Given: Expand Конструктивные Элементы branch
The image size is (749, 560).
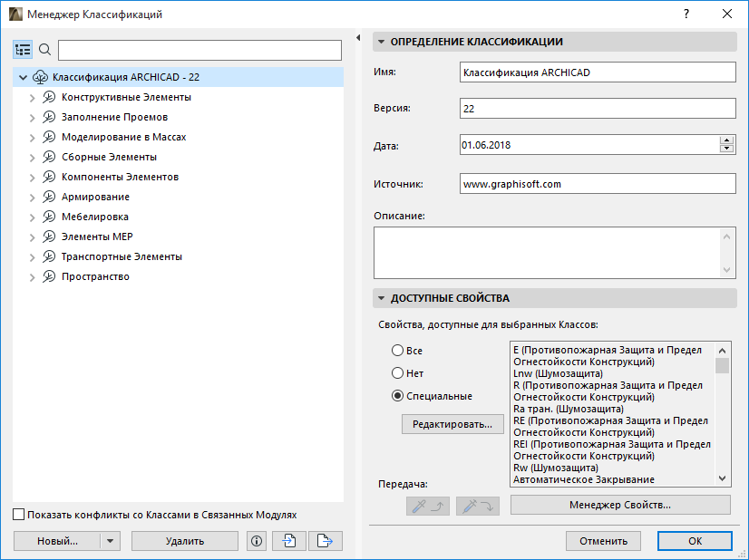Looking at the screenshot, I should click(32, 98).
